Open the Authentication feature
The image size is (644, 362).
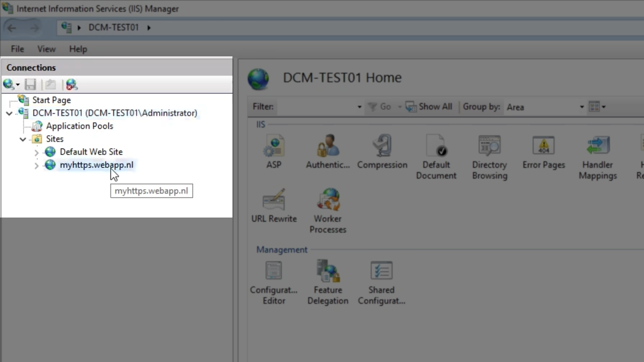coord(328,146)
